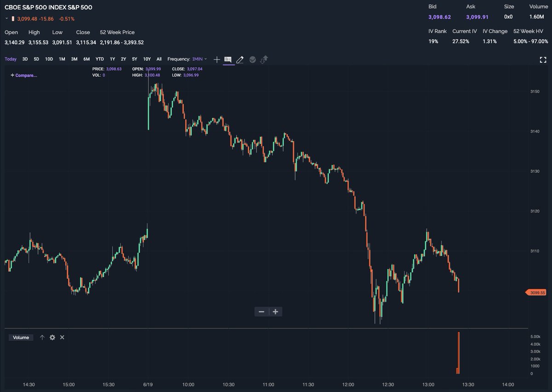
Task: Click the Close value 3,115.34
Action: [86, 42]
